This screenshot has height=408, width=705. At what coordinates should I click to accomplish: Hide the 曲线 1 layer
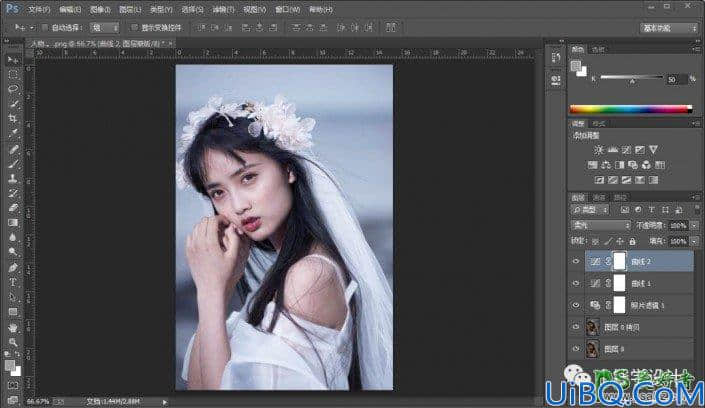[576, 283]
